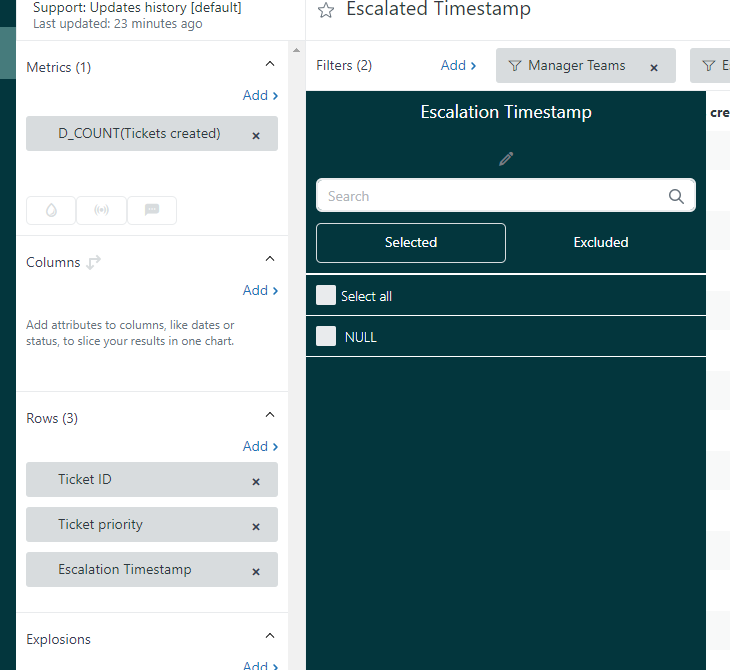Remove D_COUNT(Tickets created) metric with X
Viewport: 730px width, 670px height.
click(256, 135)
